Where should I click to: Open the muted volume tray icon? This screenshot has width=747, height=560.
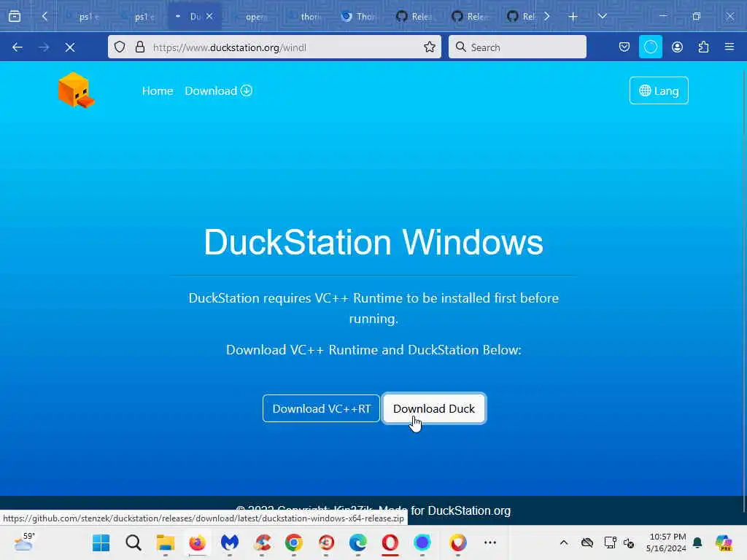[629, 542]
